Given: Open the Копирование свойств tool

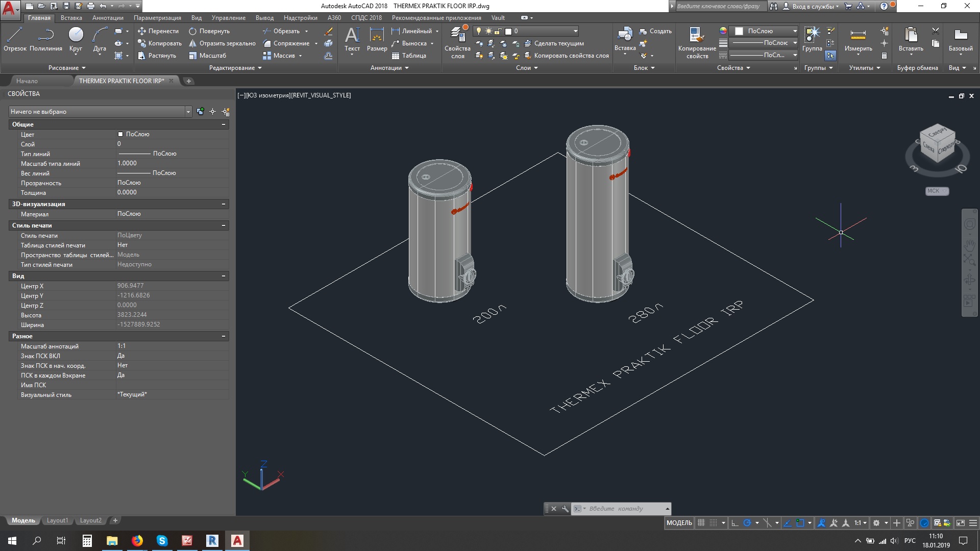Looking at the screenshot, I should click(697, 42).
